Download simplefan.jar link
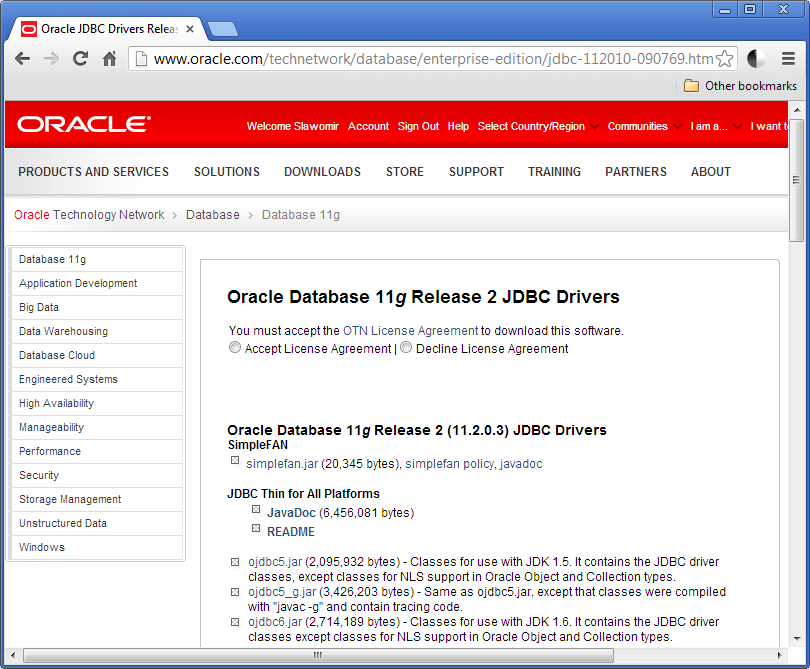Viewport: 810px width, 669px height. (x=282, y=464)
